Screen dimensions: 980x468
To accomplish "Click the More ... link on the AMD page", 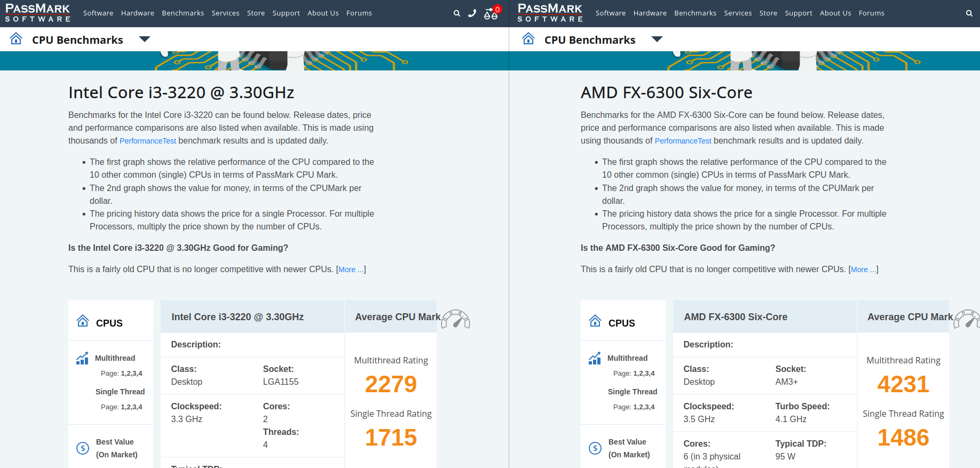I will (864, 269).
